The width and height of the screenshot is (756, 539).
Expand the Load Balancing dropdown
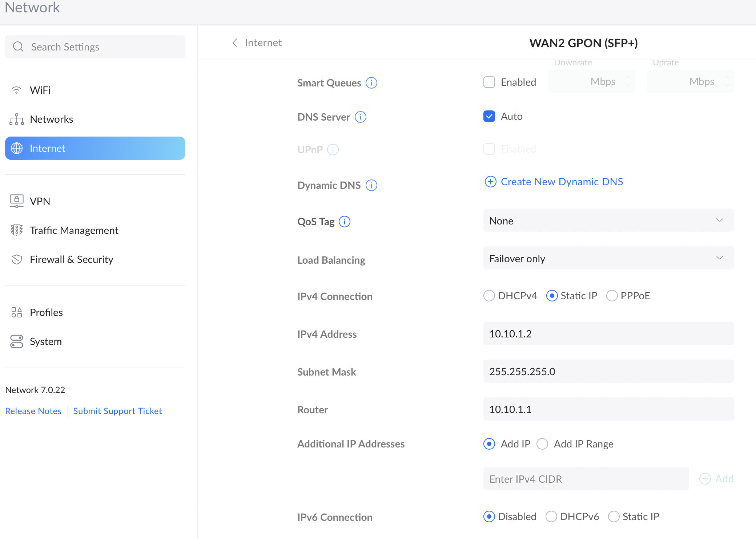click(x=608, y=258)
